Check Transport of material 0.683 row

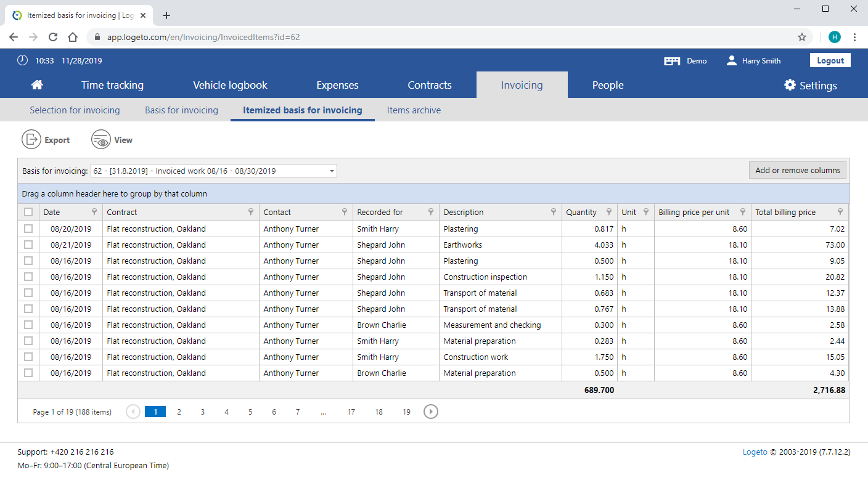pyautogui.click(x=28, y=293)
